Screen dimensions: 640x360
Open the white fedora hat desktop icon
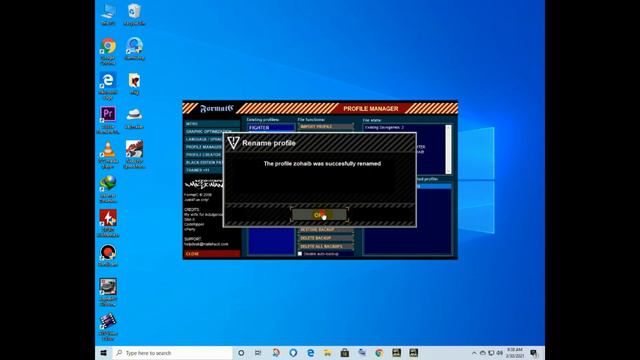[134, 118]
